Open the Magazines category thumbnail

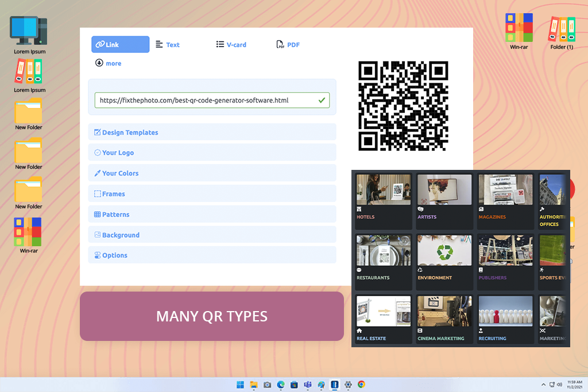[x=505, y=189]
